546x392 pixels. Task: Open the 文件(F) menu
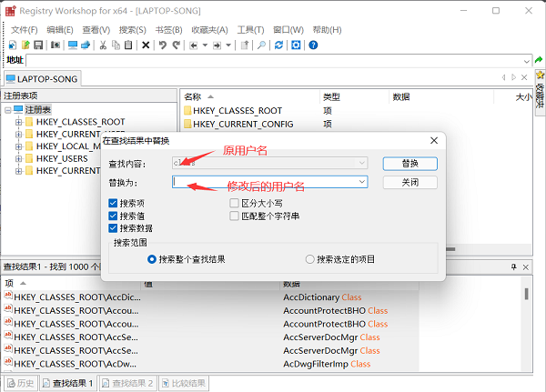(24, 30)
